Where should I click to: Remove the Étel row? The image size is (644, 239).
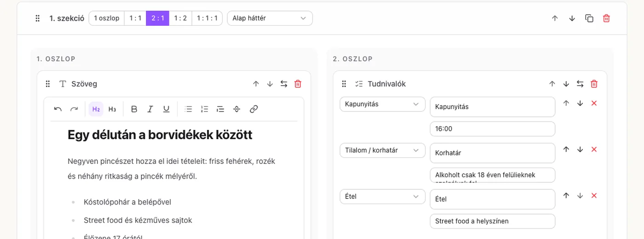594,196
